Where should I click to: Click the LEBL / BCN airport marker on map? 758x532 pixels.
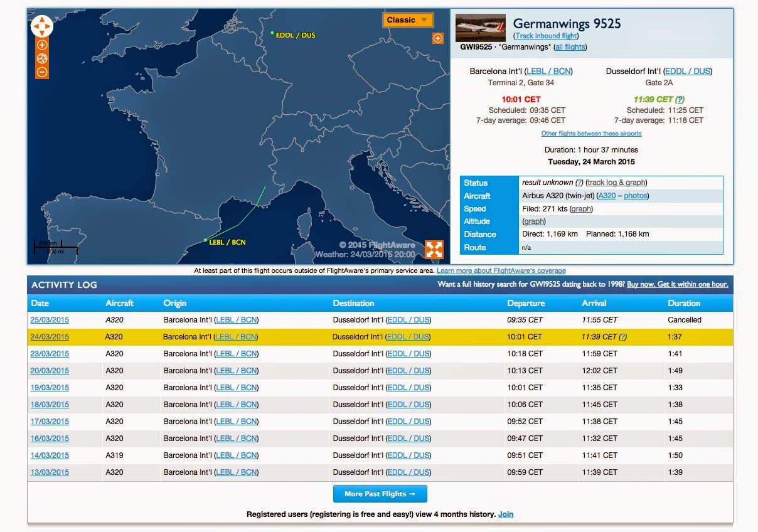pyautogui.click(x=205, y=240)
